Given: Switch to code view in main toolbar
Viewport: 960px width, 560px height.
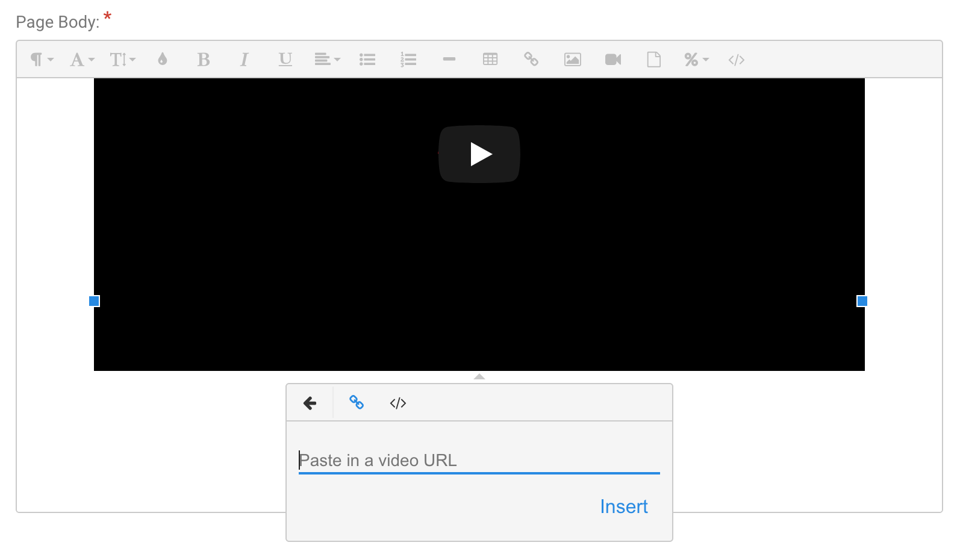Looking at the screenshot, I should coord(737,60).
